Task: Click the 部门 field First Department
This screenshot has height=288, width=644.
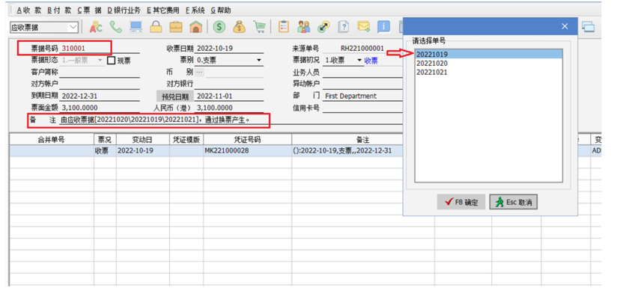Action: [x=362, y=96]
